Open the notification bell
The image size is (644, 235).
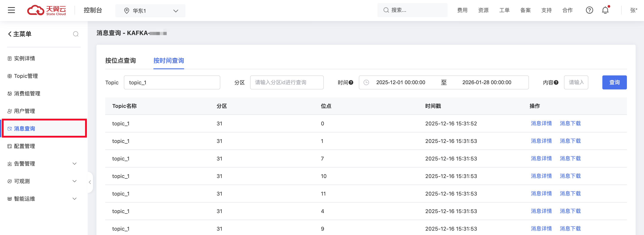pos(605,10)
